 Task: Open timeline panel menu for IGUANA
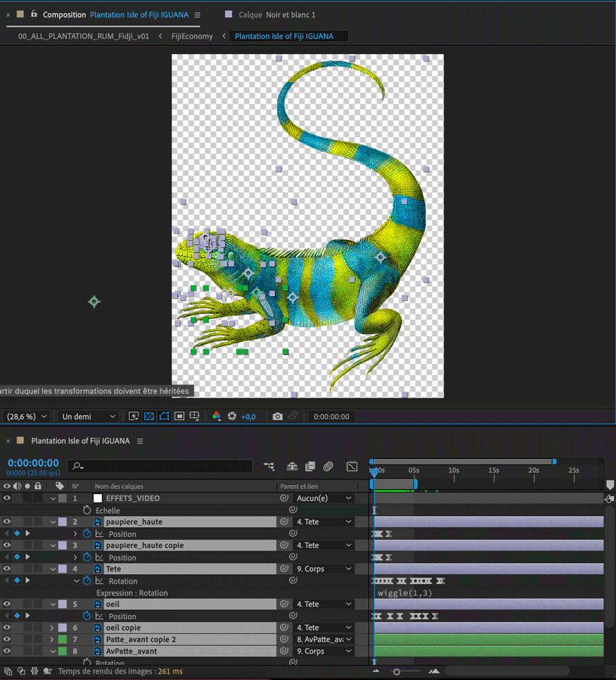click(140, 441)
